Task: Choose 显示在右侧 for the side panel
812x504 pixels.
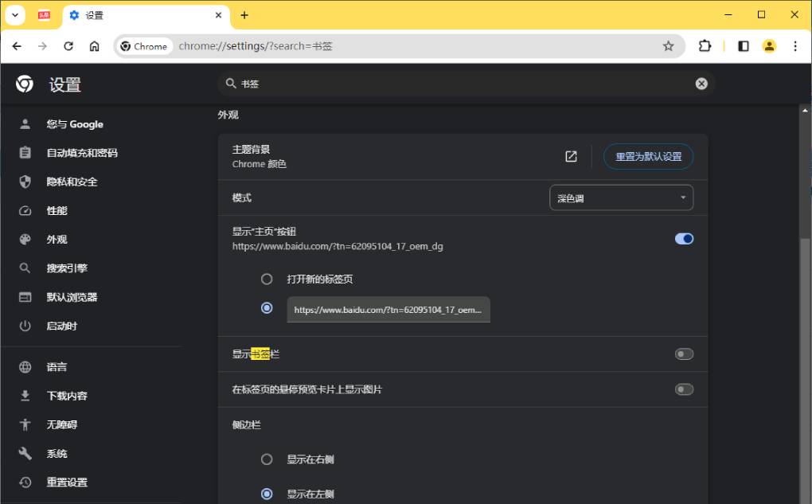Action: (x=267, y=459)
